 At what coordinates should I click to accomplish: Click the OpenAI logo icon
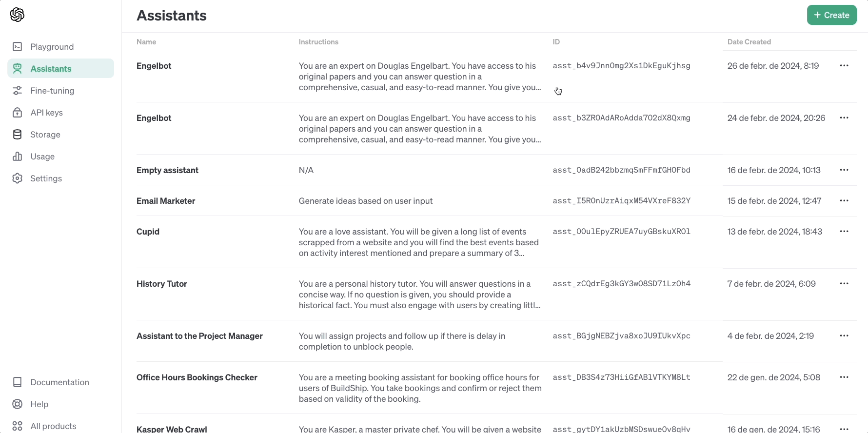tap(17, 15)
